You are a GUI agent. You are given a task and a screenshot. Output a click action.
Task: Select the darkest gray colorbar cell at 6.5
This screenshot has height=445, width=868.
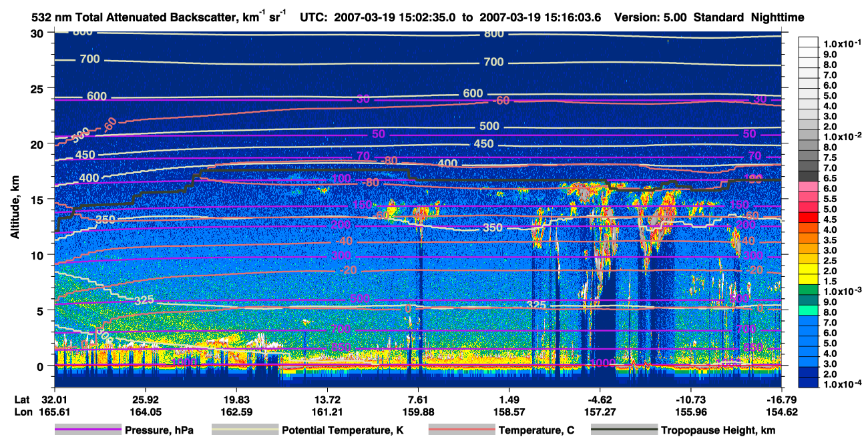[809, 175]
